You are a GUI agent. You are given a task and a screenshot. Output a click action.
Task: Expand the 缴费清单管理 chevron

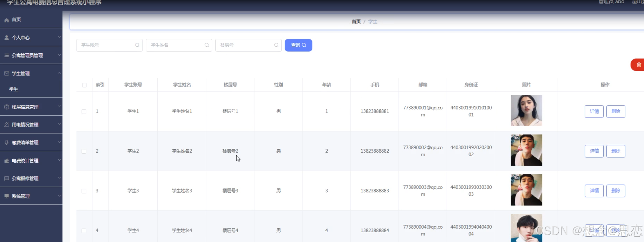pos(59,142)
